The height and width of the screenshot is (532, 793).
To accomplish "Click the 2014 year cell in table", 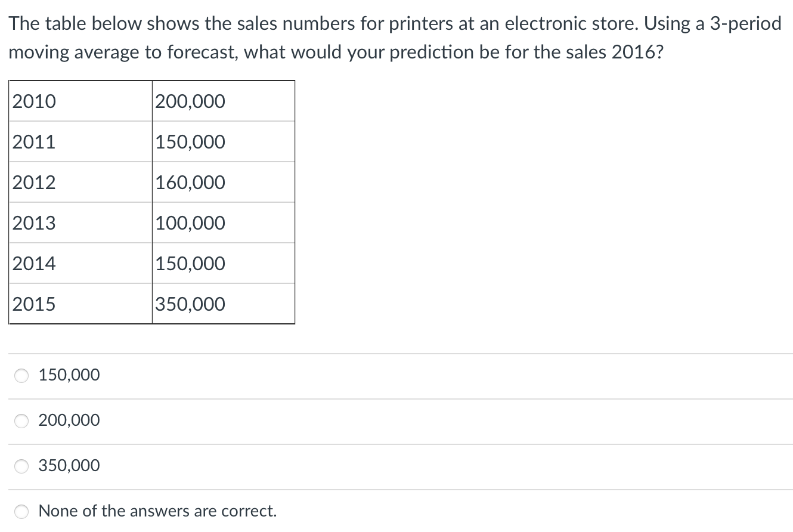I will [80, 264].
